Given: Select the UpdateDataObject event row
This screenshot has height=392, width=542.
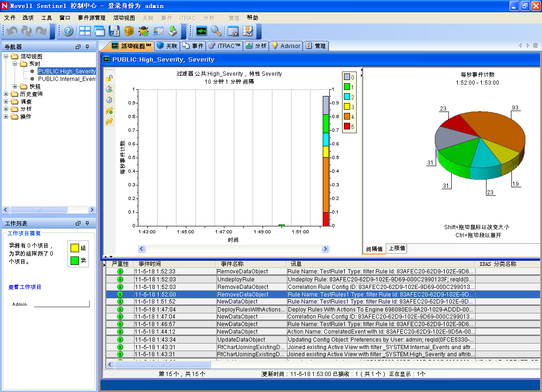Looking at the screenshot, I should tap(323, 339).
